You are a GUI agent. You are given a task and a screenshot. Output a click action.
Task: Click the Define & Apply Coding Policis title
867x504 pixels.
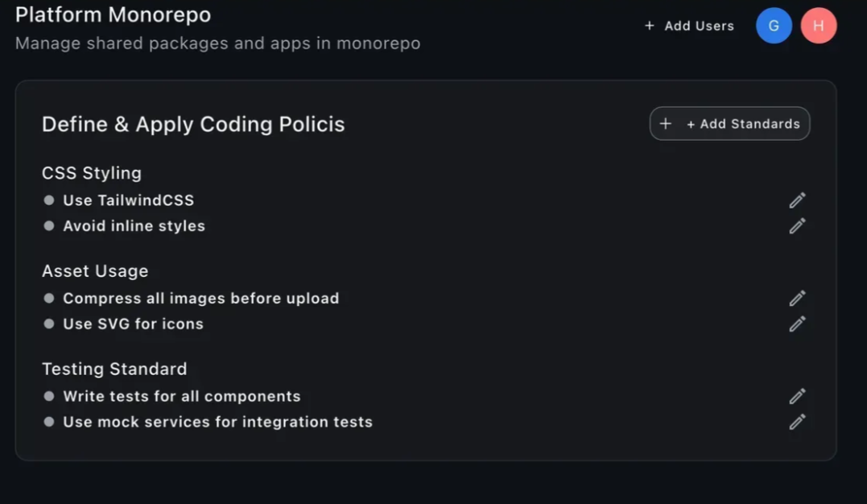193,124
